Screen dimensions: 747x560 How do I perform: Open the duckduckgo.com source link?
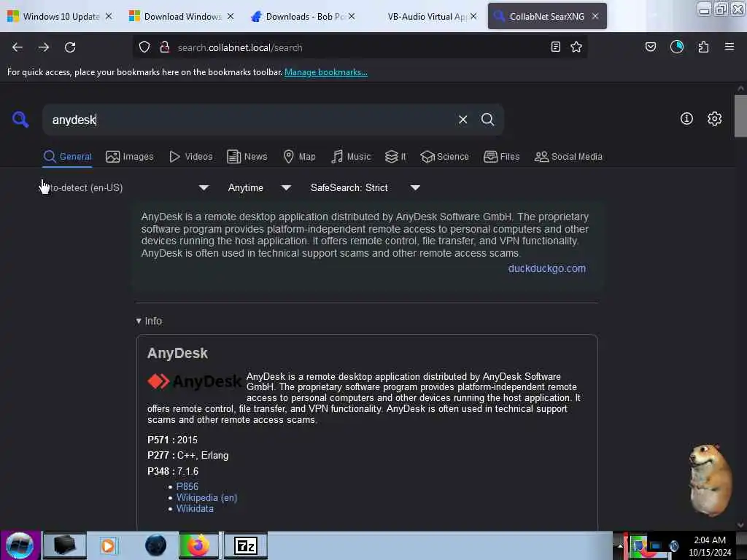click(x=547, y=268)
